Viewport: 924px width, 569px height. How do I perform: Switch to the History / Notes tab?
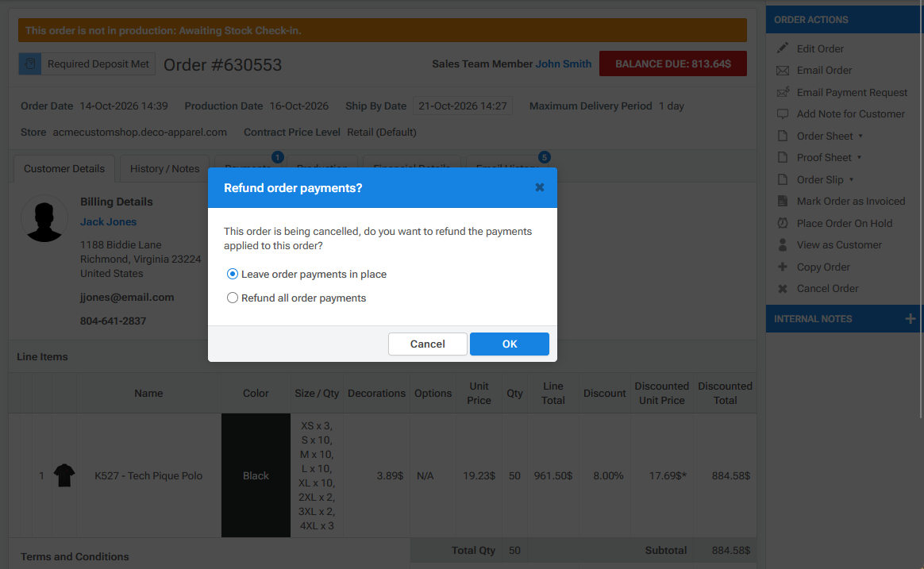point(164,168)
